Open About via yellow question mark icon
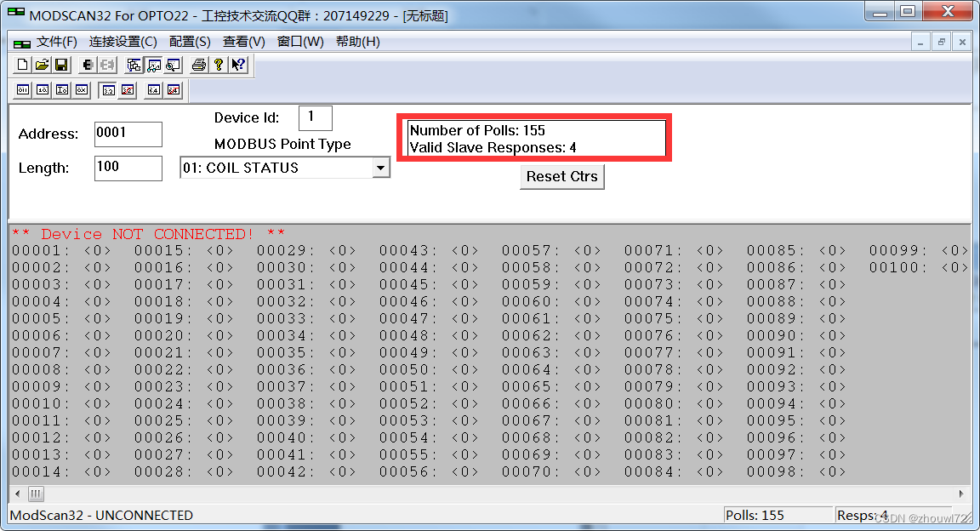Viewport: 980px width, 531px height. (218, 65)
